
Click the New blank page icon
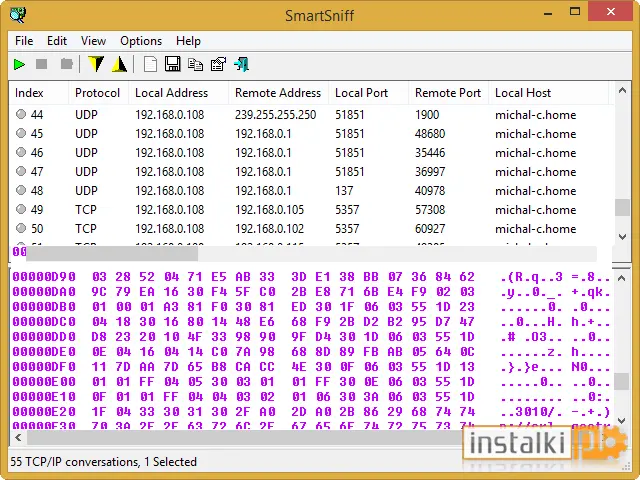tap(151, 64)
